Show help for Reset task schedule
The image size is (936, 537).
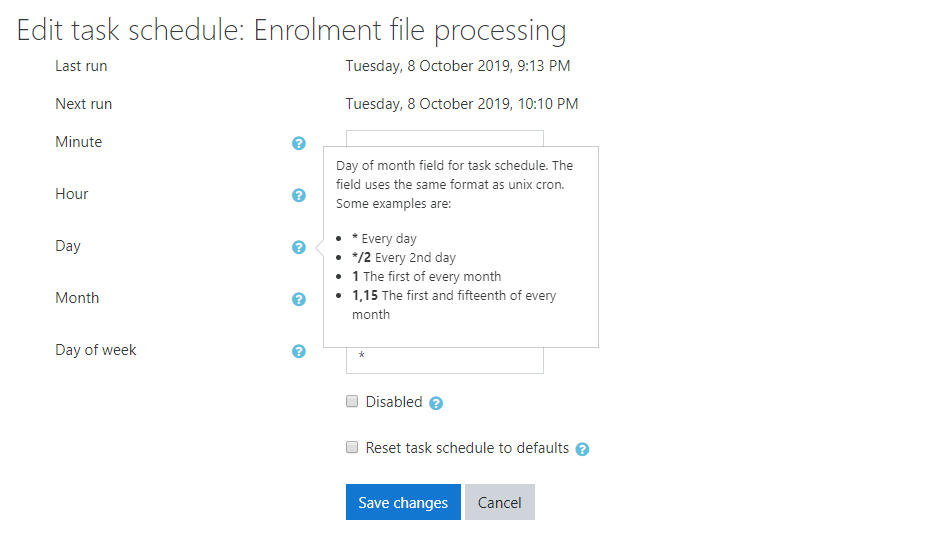click(x=582, y=449)
